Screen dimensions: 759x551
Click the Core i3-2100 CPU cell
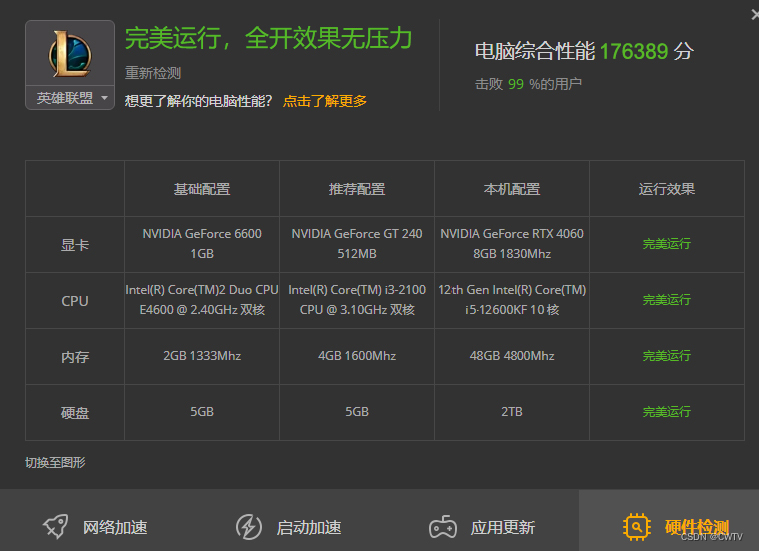coord(357,300)
